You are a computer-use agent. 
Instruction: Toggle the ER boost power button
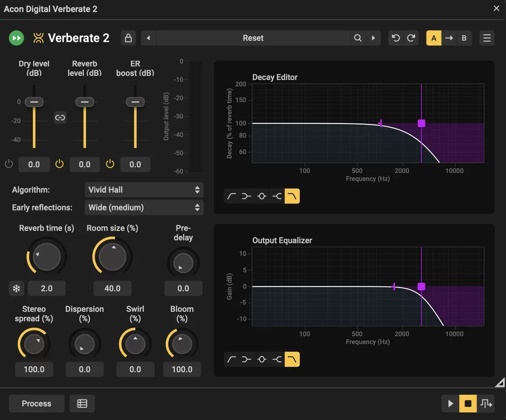pyautogui.click(x=110, y=164)
